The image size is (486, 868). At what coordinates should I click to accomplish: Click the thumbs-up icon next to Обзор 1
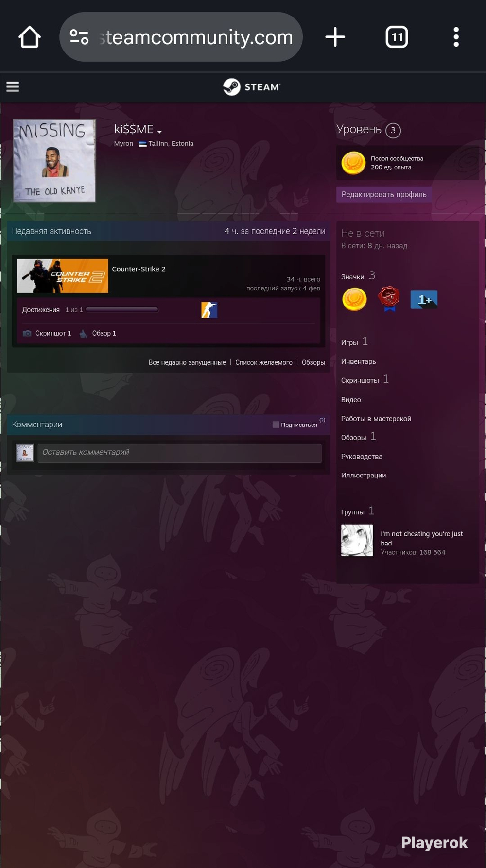point(83,333)
